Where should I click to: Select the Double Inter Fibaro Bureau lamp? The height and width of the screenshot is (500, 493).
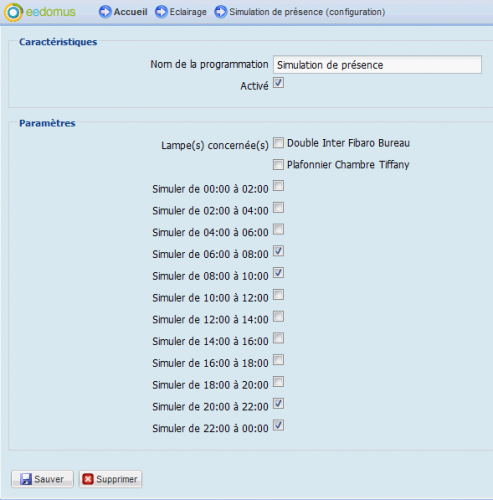[278, 143]
